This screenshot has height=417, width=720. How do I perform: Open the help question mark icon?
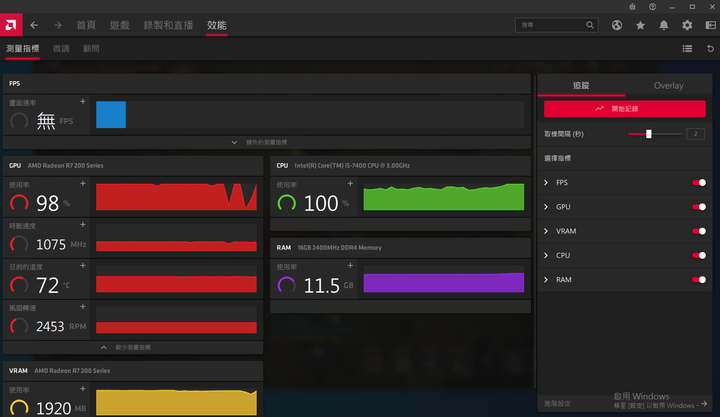click(652, 6)
